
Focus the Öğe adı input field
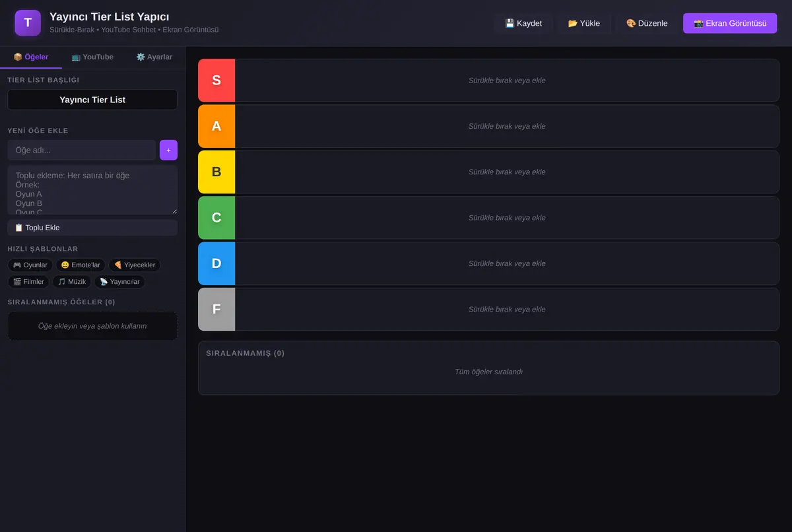tap(82, 150)
